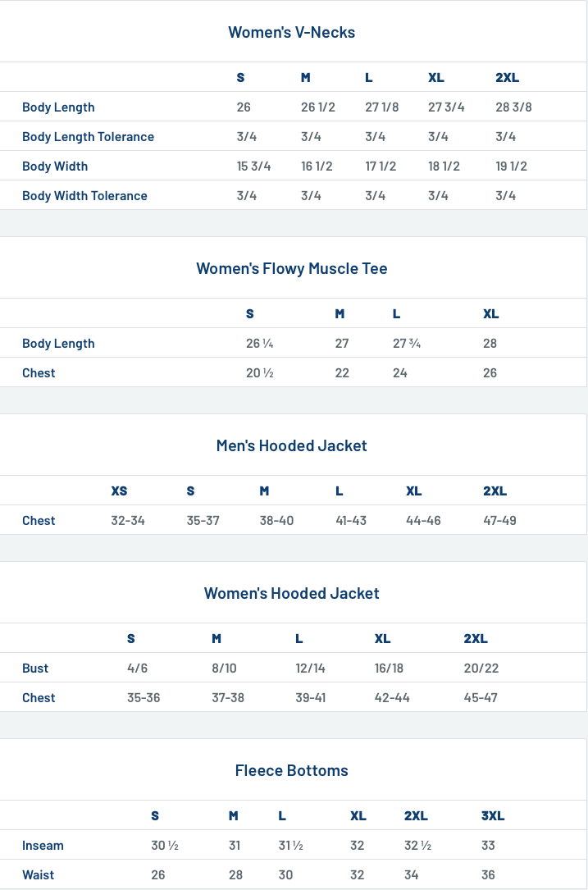Select the 12/14 bust size cell
Viewport: 588px width, 890px height.
311,668
